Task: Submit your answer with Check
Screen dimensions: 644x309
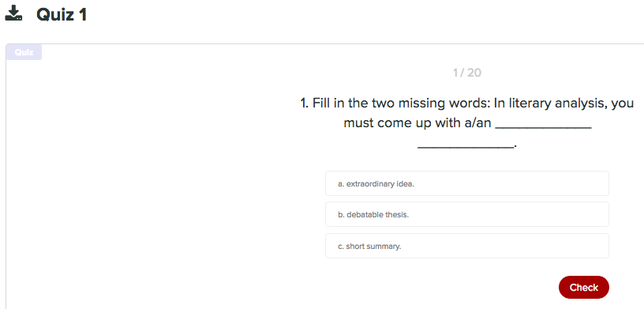Action: click(x=584, y=287)
